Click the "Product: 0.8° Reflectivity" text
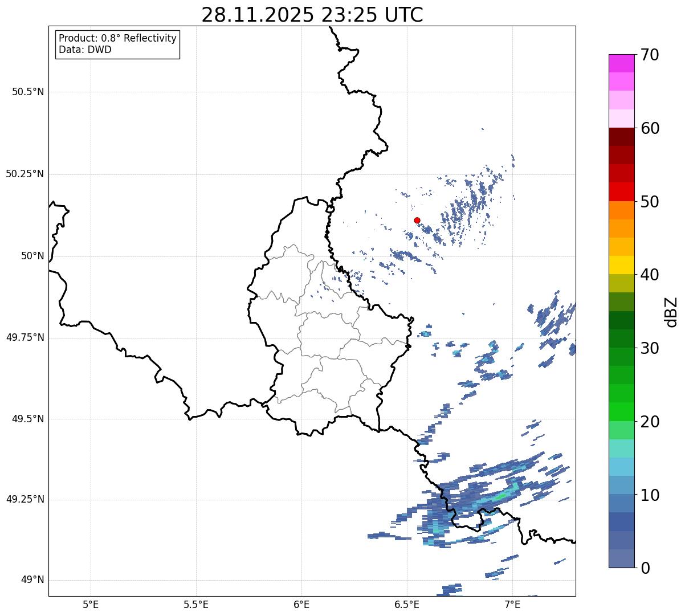The height and width of the screenshot is (616, 685). click(x=118, y=38)
